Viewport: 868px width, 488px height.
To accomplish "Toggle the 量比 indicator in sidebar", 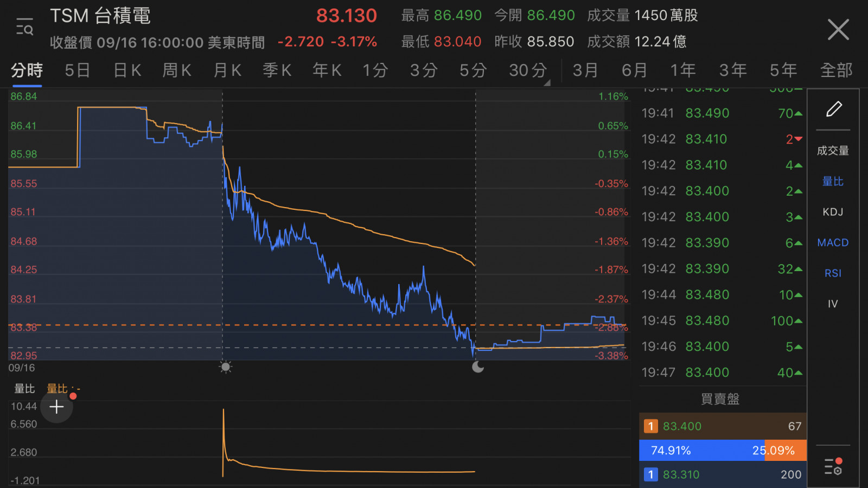I will point(833,181).
